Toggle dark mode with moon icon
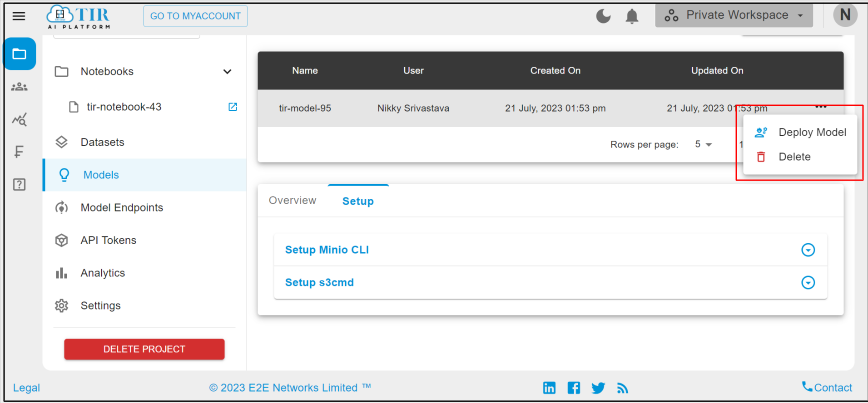Image resolution: width=868 pixels, height=403 pixels. [603, 16]
